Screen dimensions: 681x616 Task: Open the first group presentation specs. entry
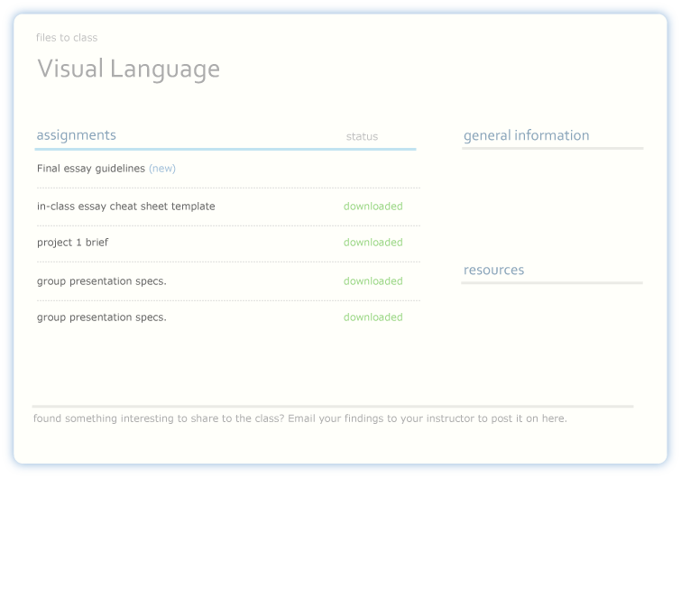101,281
